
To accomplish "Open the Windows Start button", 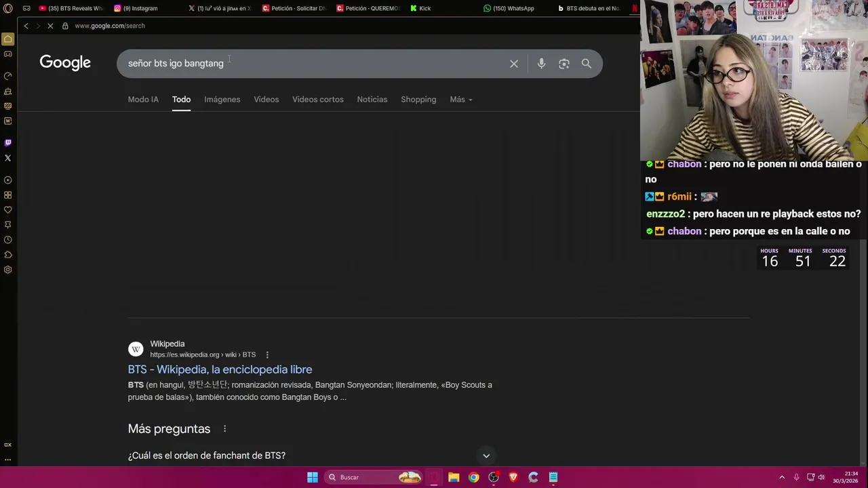I will pyautogui.click(x=313, y=477).
